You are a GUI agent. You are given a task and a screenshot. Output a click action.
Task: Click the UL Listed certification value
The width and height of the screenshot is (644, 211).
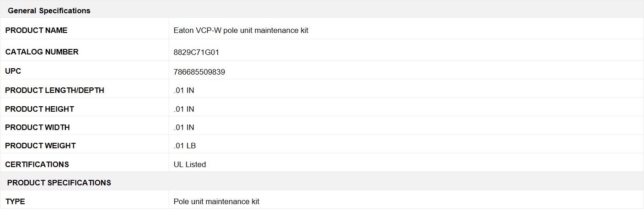tap(190, 164)
